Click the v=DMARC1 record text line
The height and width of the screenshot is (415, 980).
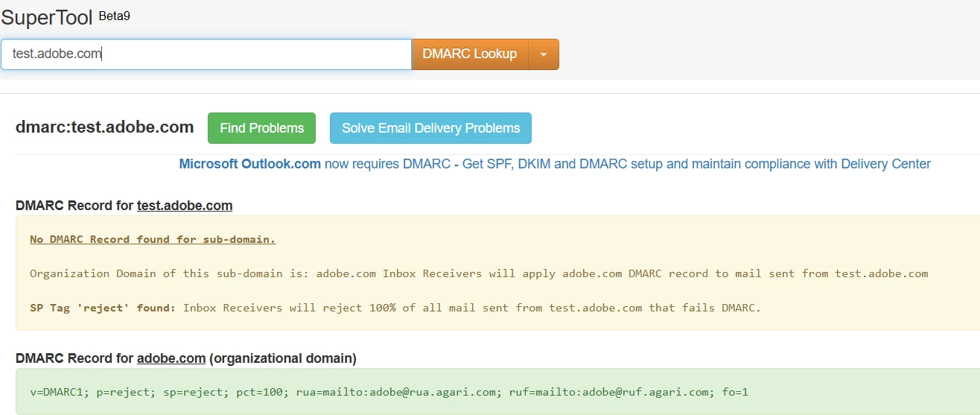pos(389,392)
